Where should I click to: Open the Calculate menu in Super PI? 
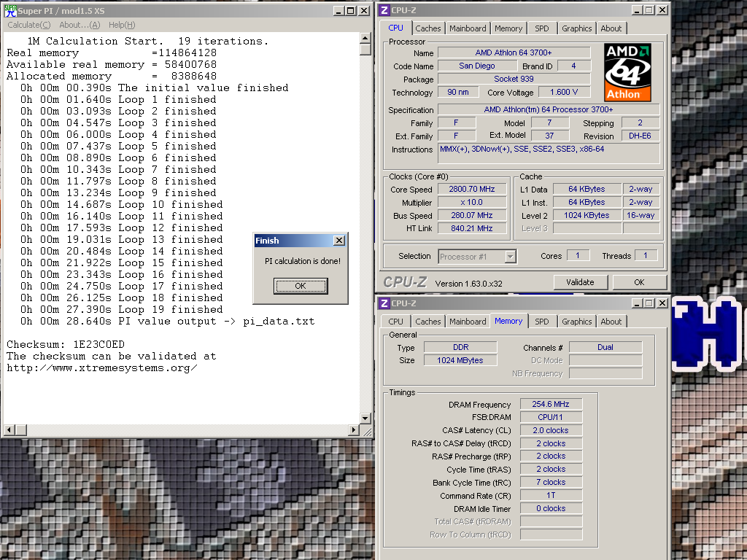(x=29, y=25)
